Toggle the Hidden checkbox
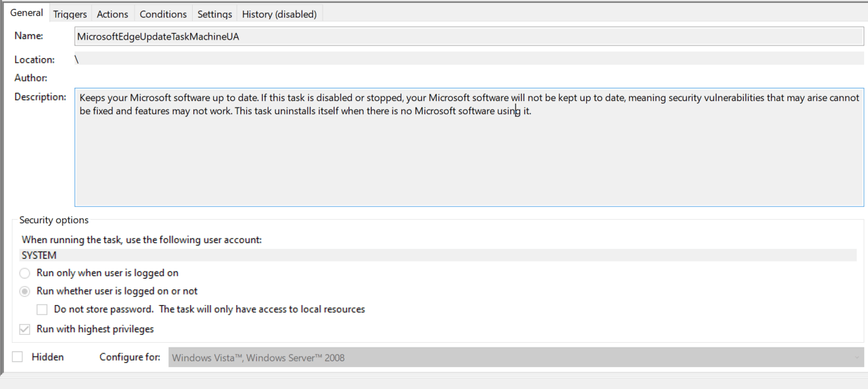Image resolution: width=868 pixels, height=389 pixels. (x=18, y=357)
